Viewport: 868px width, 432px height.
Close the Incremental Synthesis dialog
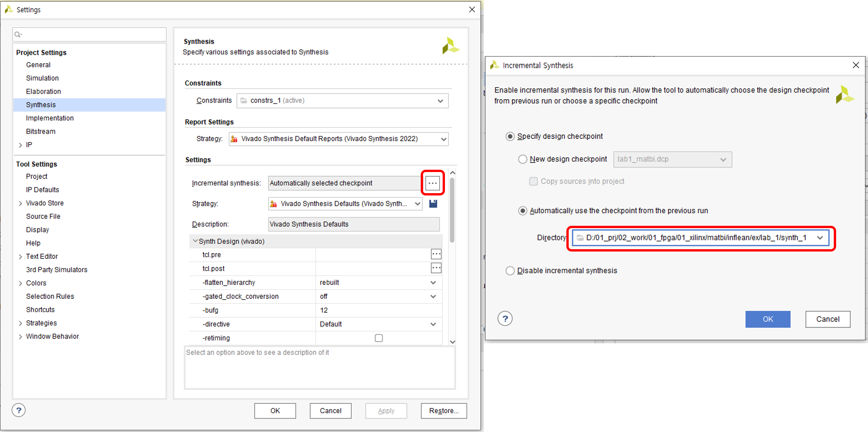tap(856, 65)
